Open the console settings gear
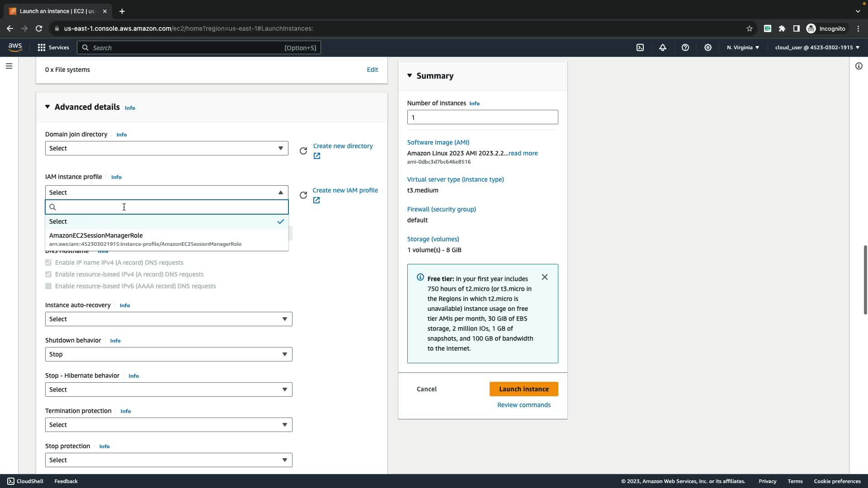 point(708,47)
